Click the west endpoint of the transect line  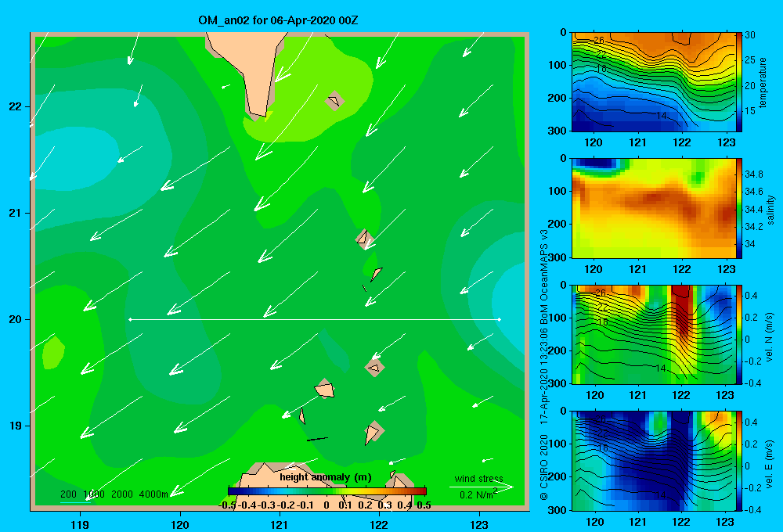[x=130, y=319]
